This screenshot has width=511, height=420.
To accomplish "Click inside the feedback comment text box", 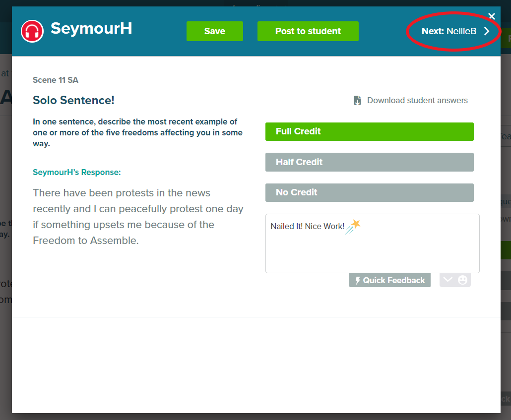I will 372,250.
